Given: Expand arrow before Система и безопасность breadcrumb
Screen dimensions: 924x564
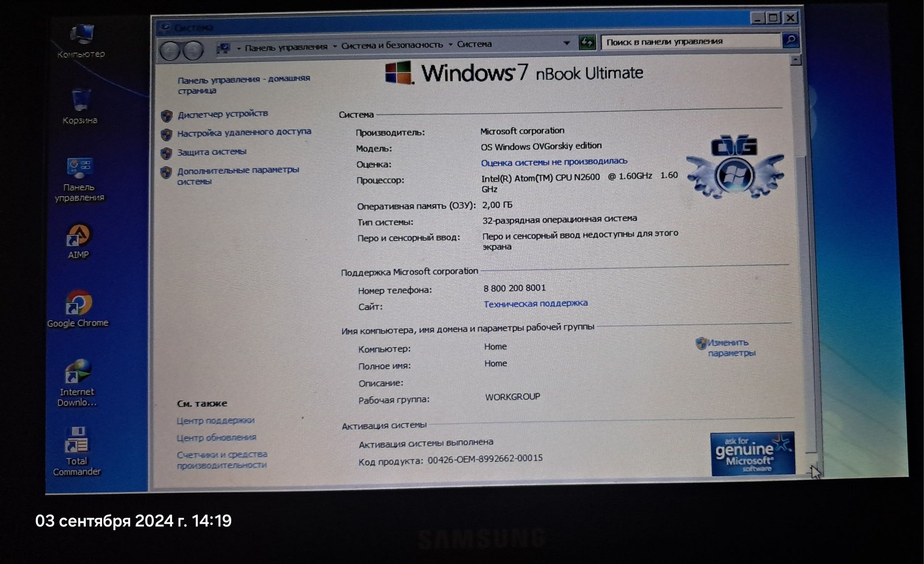Looking at the screenshot, I should click(x=335, y=46).
